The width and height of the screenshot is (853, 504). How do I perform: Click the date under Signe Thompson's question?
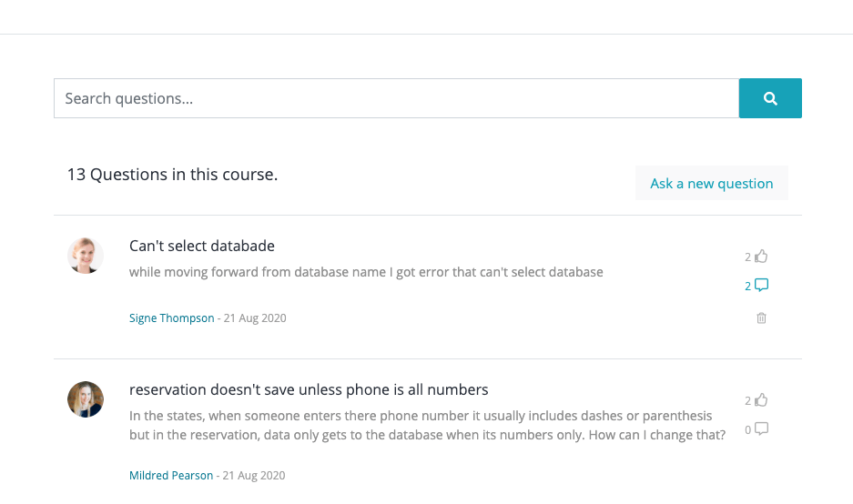point(254,318)
